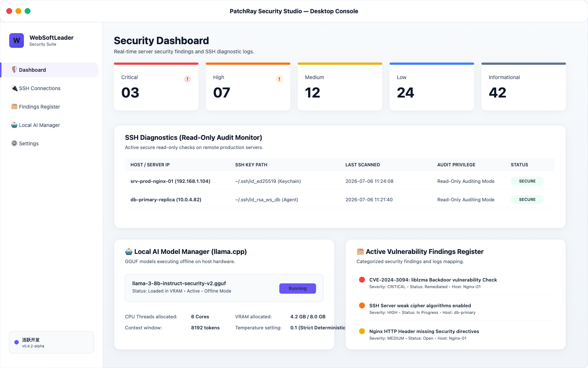Open the High 07 findings card
588x368 pixels.
(x=248, y=86)
